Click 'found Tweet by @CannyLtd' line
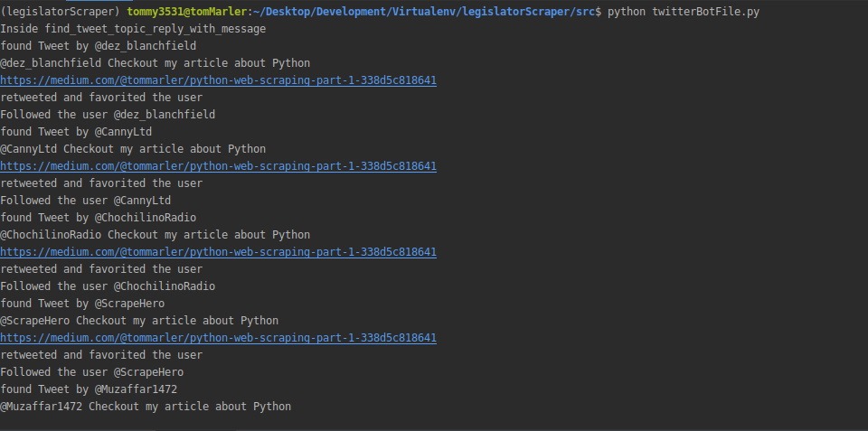Screen dimensions: 868x431 tap(76, 132)
